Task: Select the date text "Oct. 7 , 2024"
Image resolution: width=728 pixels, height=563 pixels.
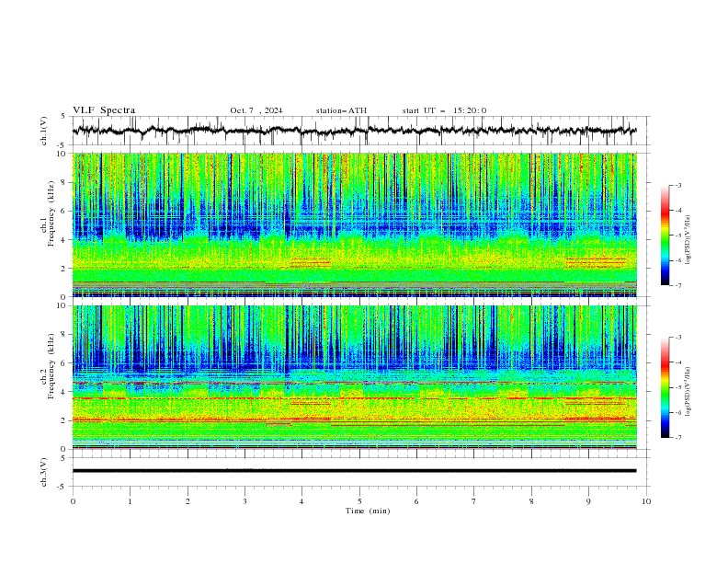Action: click(x=256, y=110)
